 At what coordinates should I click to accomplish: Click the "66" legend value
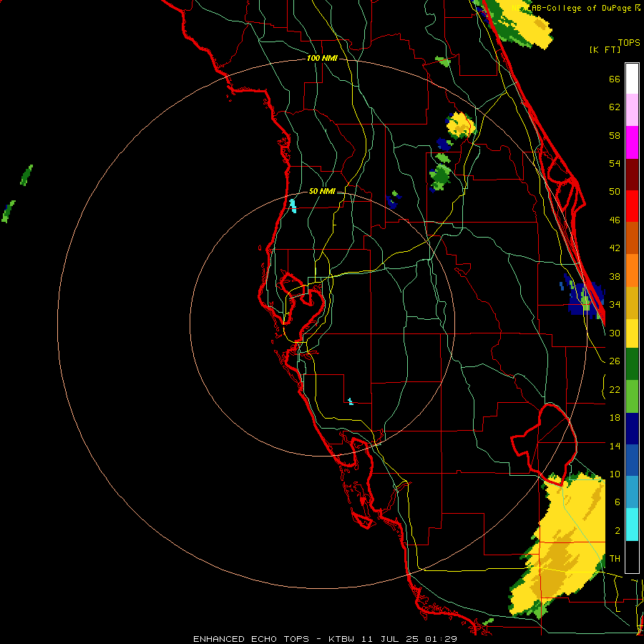pos(615,79)
